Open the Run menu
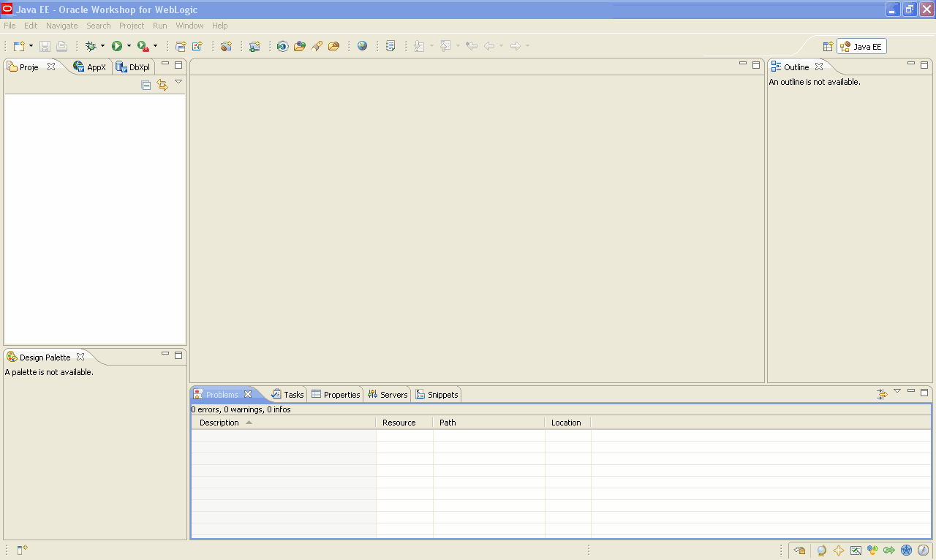Screen dimensions: 936x560 [160, 26]
